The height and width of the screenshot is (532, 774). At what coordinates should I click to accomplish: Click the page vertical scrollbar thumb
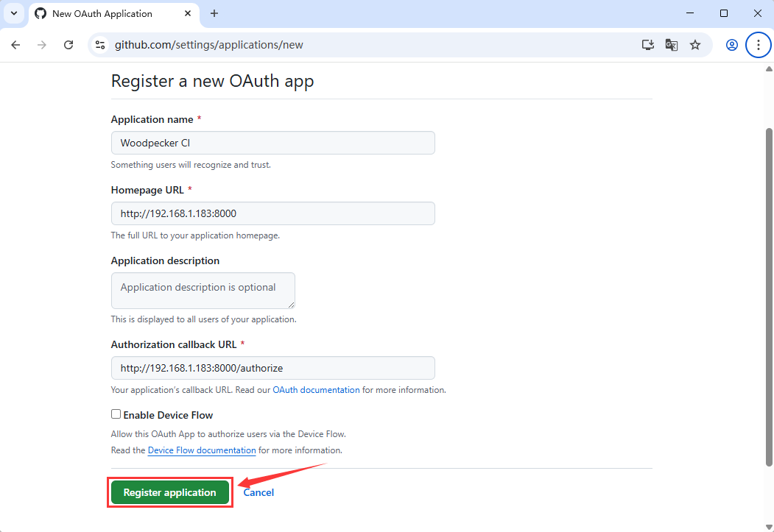[x=769, y=297]
